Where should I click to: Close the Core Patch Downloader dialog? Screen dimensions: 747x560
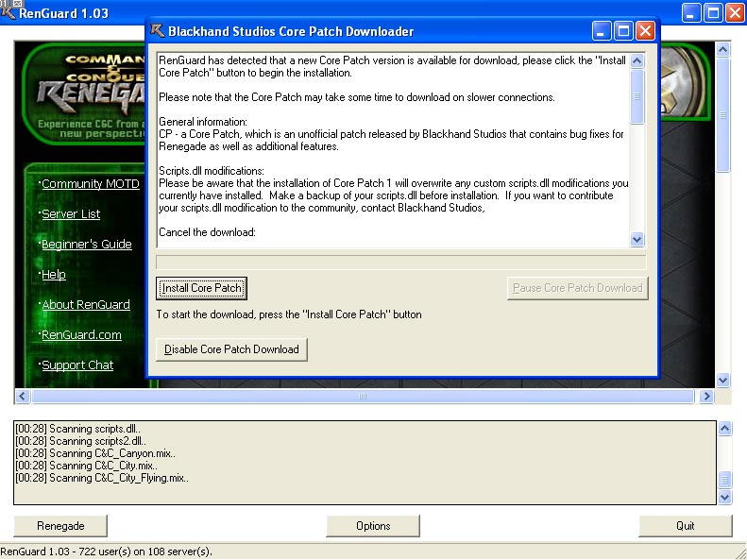[x=645, y=31]
